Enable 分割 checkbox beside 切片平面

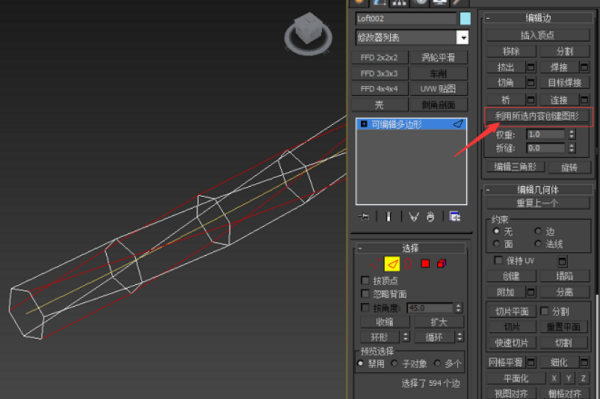(x=544, y=311)
